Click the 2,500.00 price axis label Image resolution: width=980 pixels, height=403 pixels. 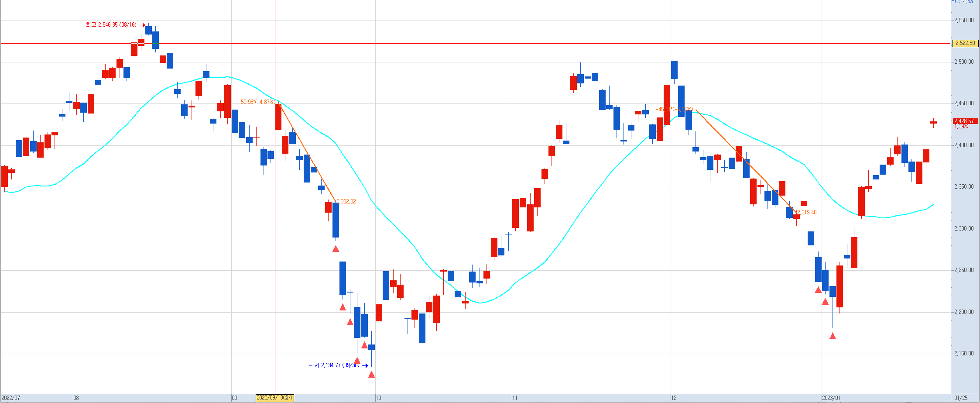pyautogui.click(x=964, y=62)
